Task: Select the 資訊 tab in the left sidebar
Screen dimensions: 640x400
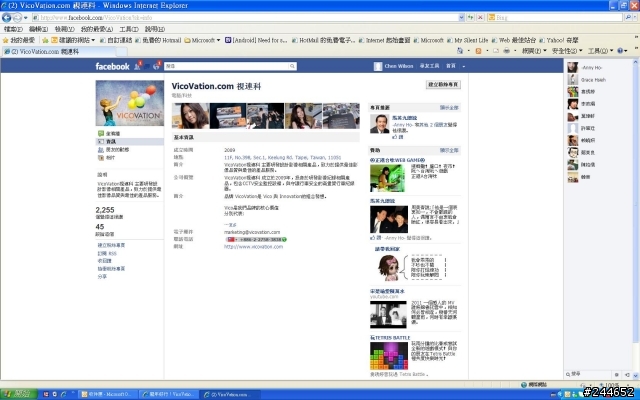Action: click(x=129, y=142)
